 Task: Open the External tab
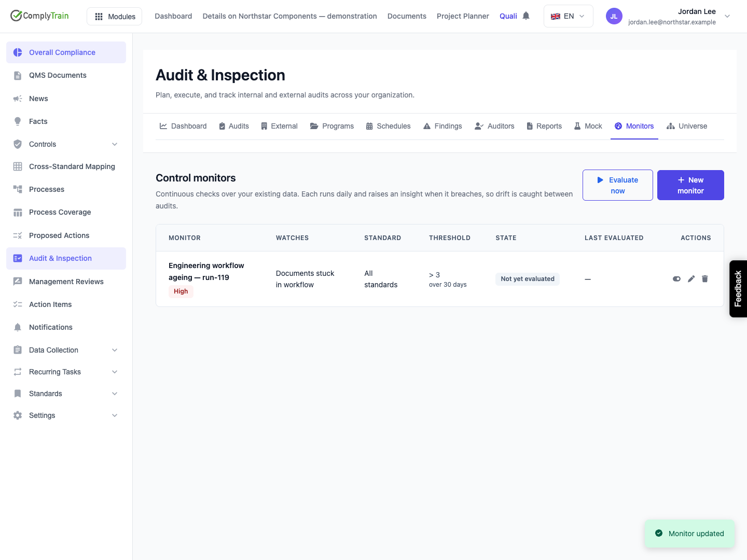[279, 126]
